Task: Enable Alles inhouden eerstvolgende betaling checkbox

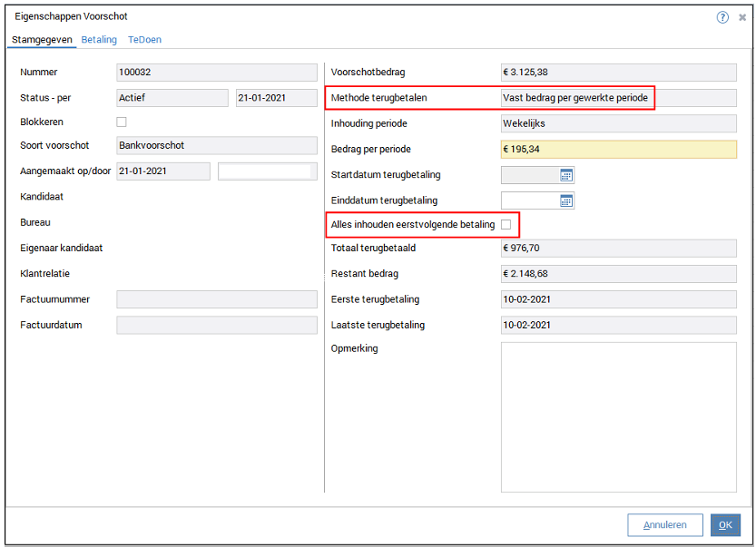Action: coord(506,224)
